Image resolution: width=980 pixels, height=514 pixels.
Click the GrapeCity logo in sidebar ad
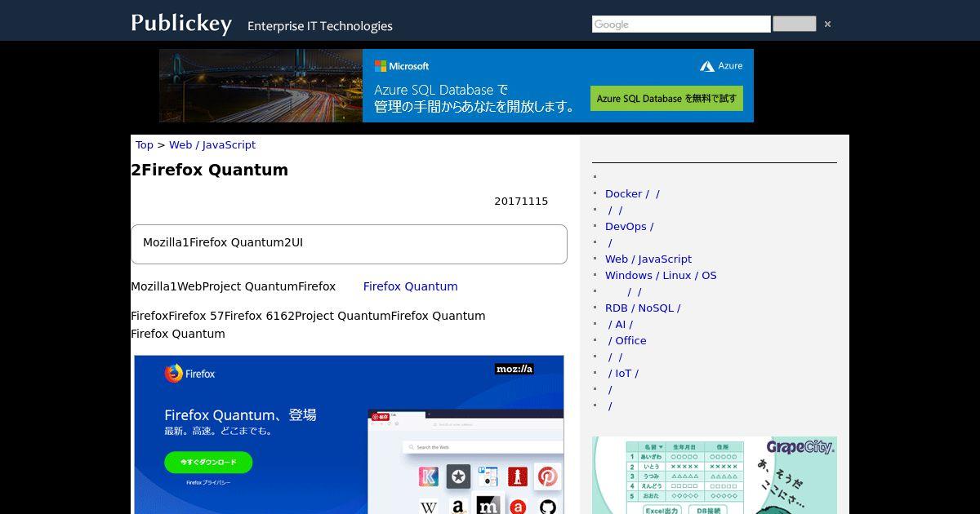tap(800, 447)
